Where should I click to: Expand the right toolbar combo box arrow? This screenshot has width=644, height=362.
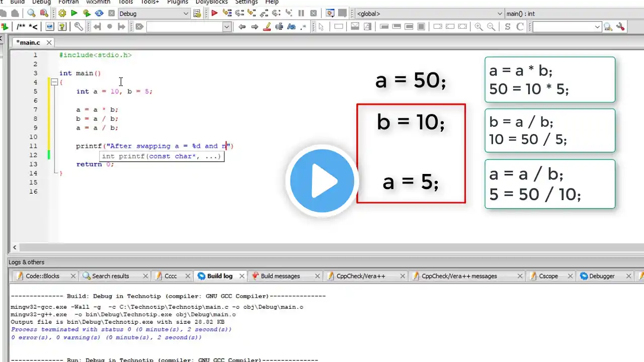click(597, 27)
